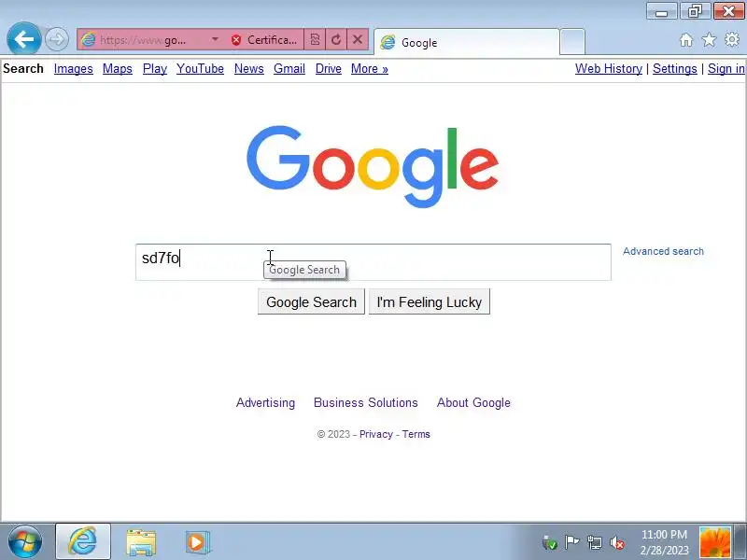Click the Forward navigation arrow
The image size is (747, 560).
click(57, 39)
